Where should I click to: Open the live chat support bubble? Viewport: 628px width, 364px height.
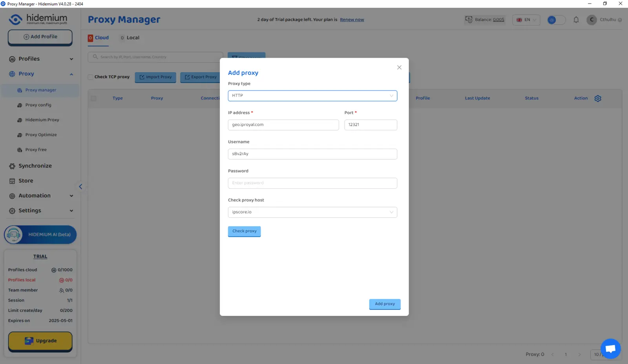(x=610, y=349)
